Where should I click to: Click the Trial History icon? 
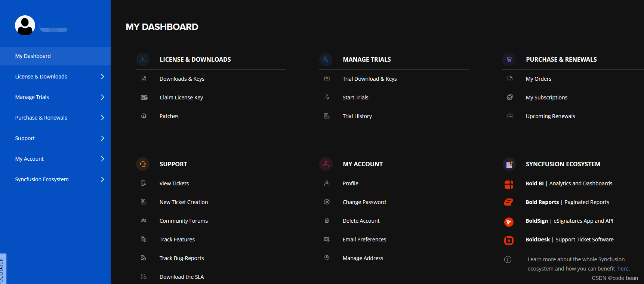327,116
